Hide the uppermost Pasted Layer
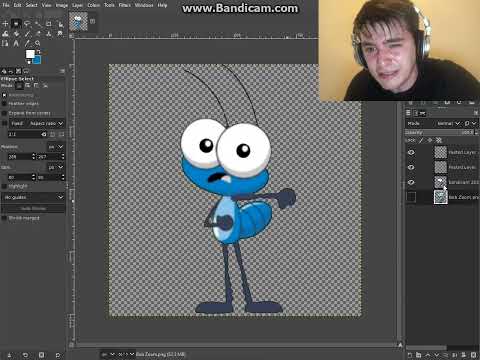This screenshot has height=360, width=480. (411, 152)
